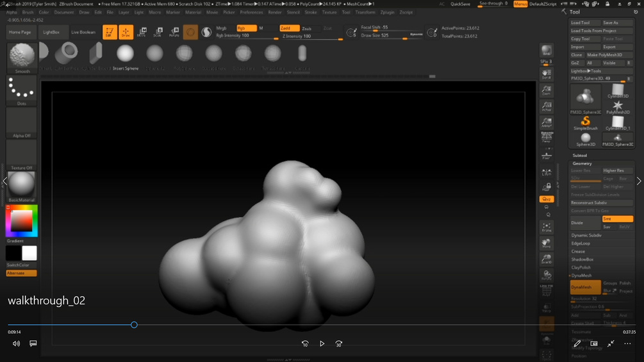Screen dimensions: 644x362
Task: Expand the Subtool section
Action: [x=580, y=156]
